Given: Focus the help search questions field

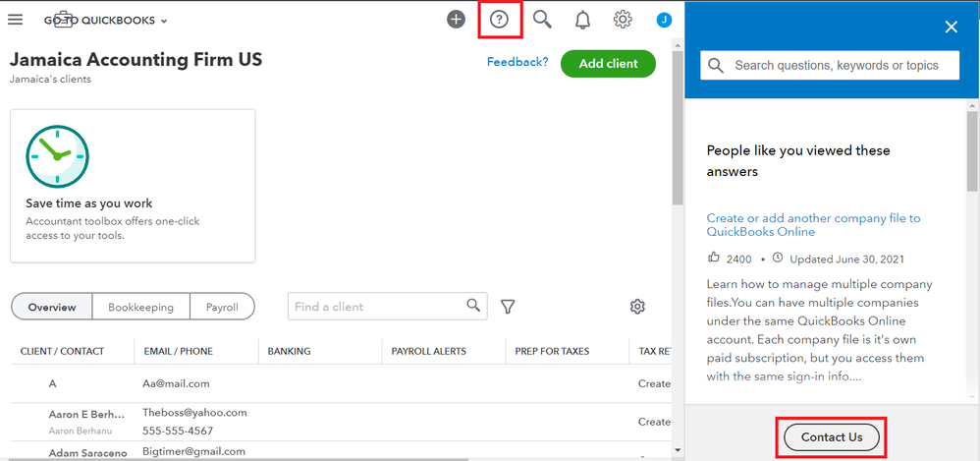Looking at the screenshot, I should 830,66.
